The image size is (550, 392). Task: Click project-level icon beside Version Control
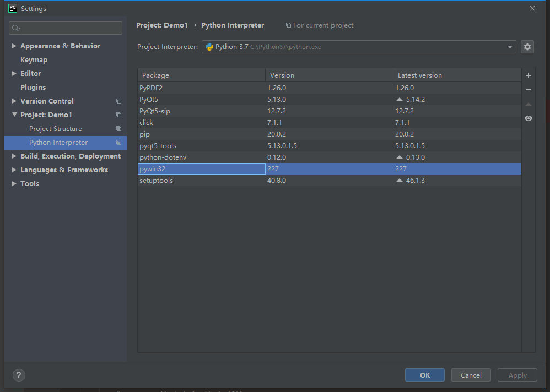click(118, 101)
